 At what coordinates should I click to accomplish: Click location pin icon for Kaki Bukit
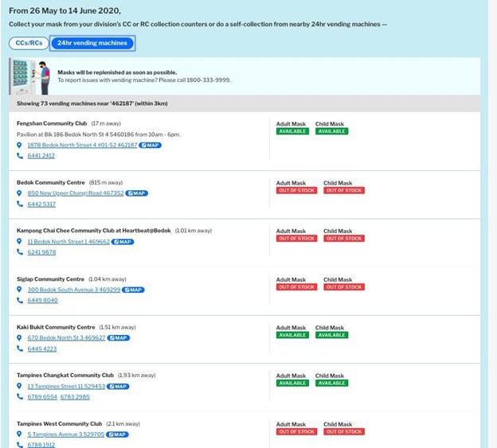(x=19, y=338)
